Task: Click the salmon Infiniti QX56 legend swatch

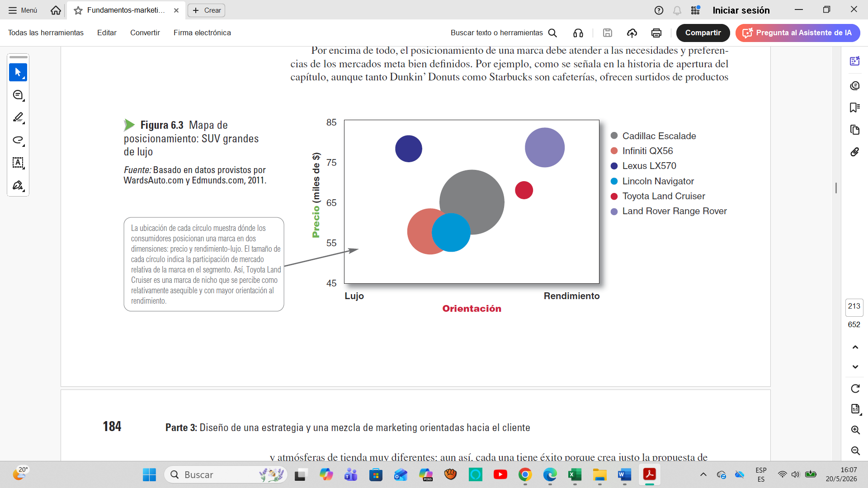Action: 614,151
